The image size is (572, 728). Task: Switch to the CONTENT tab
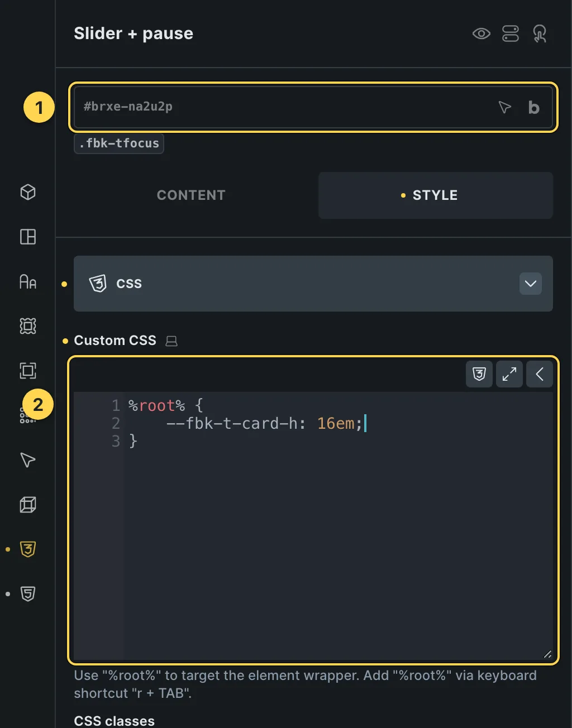click(x=191, y=195)
